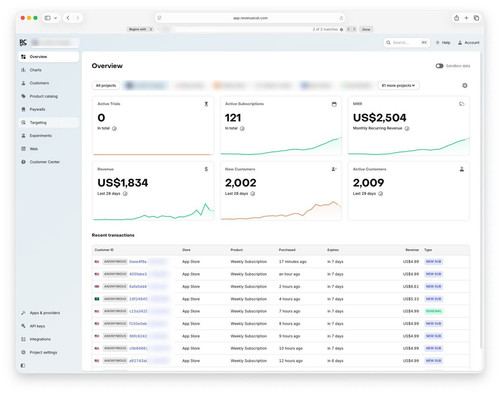This screenshot has width=500, height=394.
Task: Click the info icon under Active Subscriptions total
Action: point(242,128)
